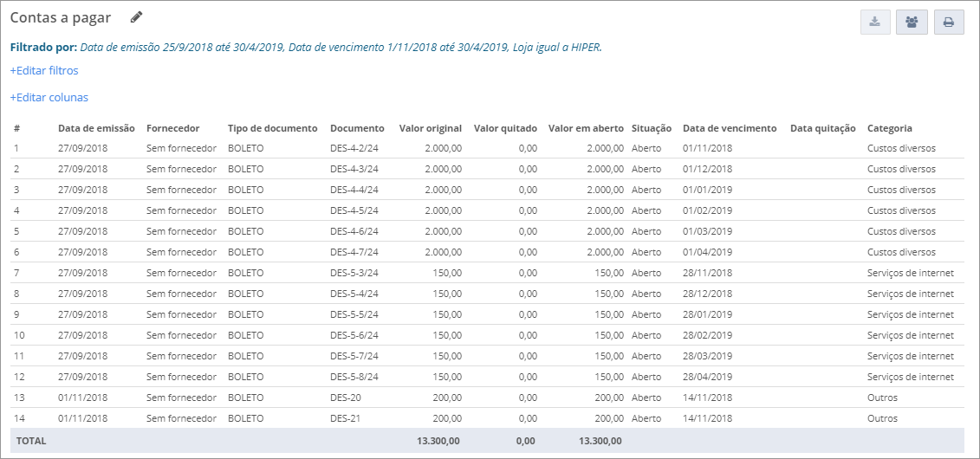The width and height of the screenshot is (980, 459).
Task: Select document DES-4-4/24 cell
Action: (354, 189)
